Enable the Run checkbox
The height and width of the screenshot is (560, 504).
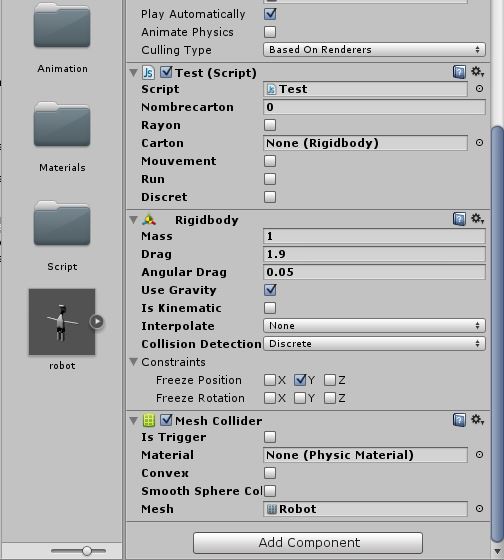(270, 179)
